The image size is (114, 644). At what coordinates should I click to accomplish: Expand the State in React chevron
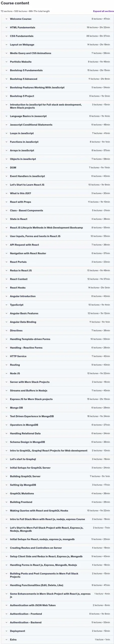pyautogui.click(x=7, y=219)
